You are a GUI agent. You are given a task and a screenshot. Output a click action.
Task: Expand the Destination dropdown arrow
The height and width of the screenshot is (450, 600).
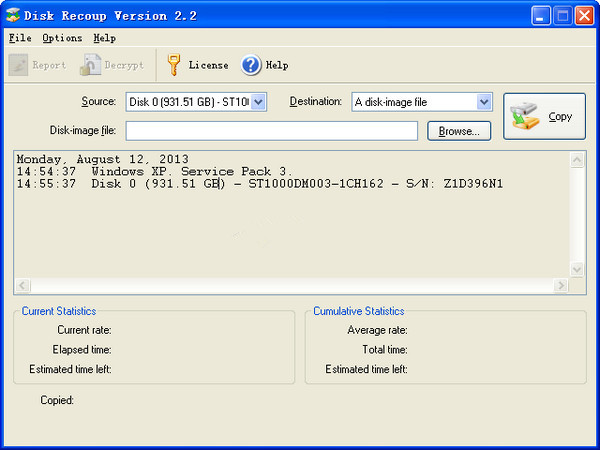[x=484, y=102]
